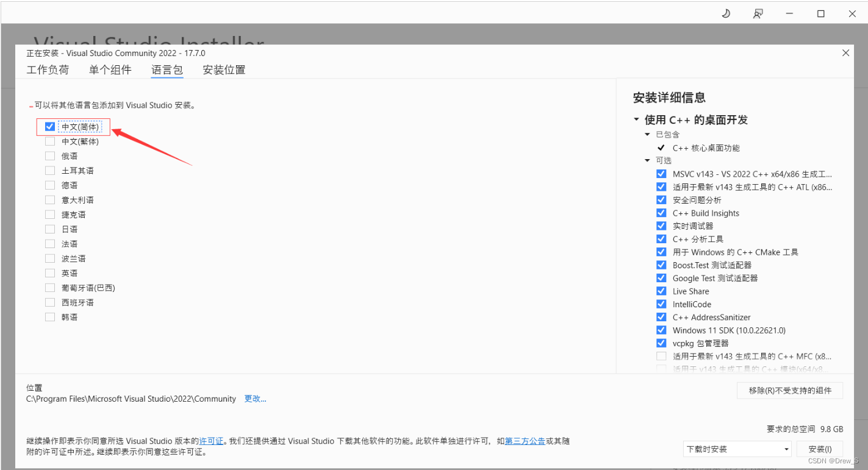Uncheck C++ CMake 工具 for Windows

(661, 252)
